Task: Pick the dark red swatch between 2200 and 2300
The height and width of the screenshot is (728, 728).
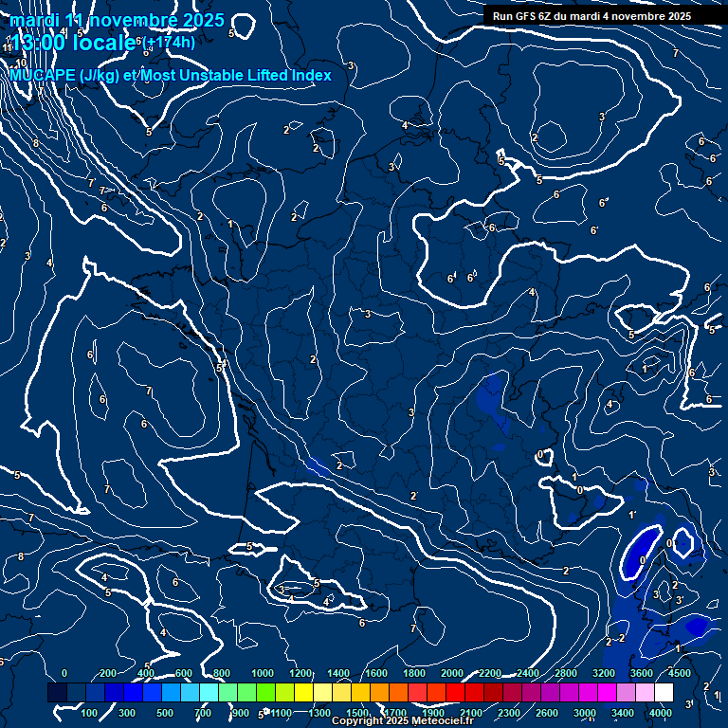Action: 494,692
